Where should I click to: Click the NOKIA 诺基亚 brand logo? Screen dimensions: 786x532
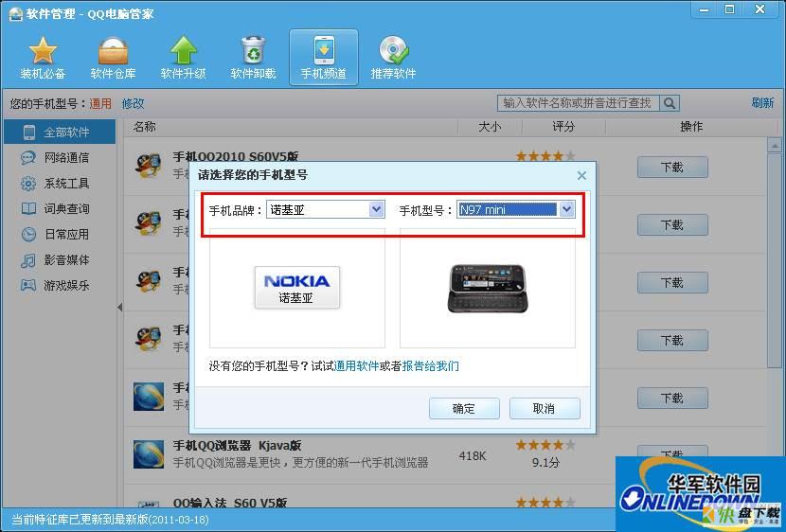[x=296, y=287]
